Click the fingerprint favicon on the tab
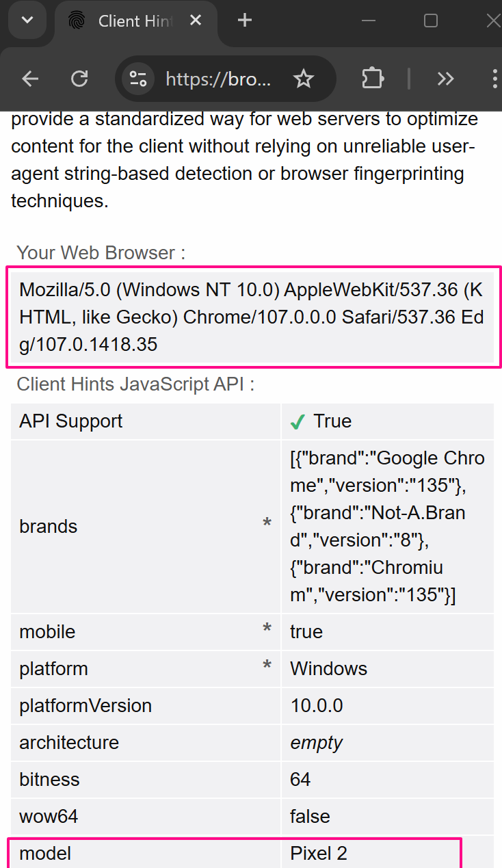This screenshot has height=868, width=502. pos(75,21)
